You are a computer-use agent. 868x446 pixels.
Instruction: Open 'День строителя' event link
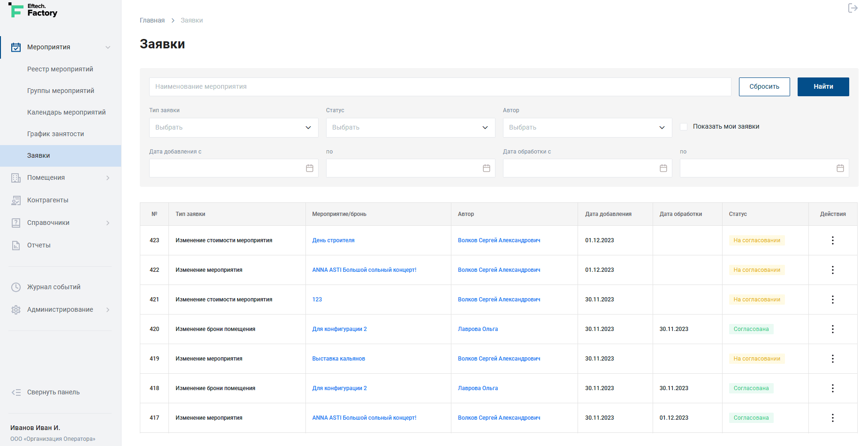tap(333, 240)
